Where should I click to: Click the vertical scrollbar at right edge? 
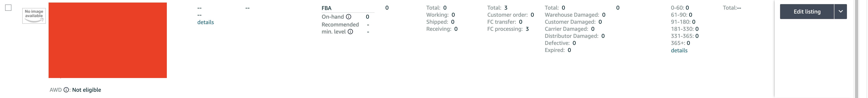coord(857,49)
